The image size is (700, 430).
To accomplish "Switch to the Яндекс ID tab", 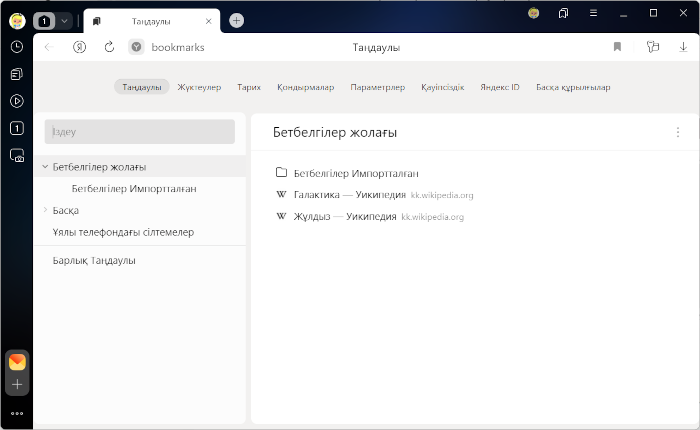I will pos(500,87).
